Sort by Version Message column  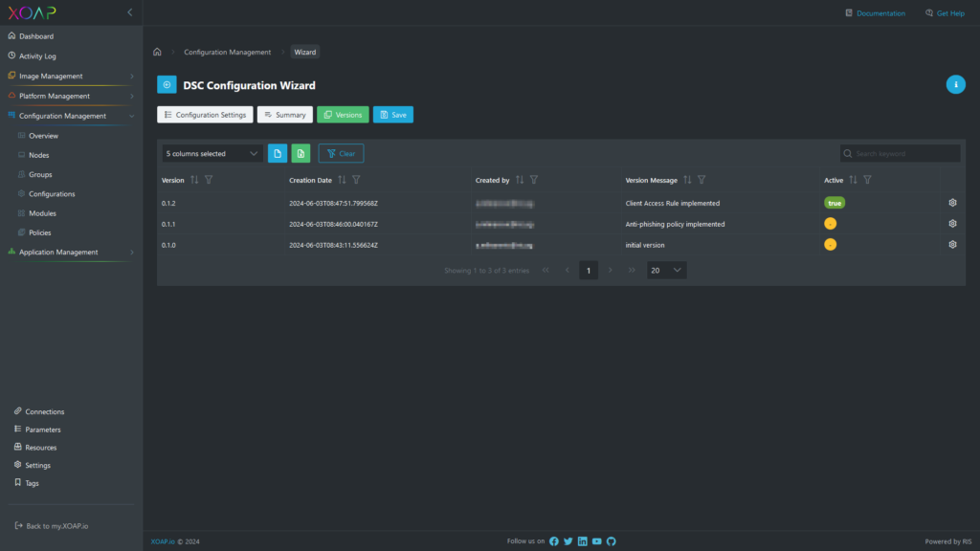[x=687, y=180]
